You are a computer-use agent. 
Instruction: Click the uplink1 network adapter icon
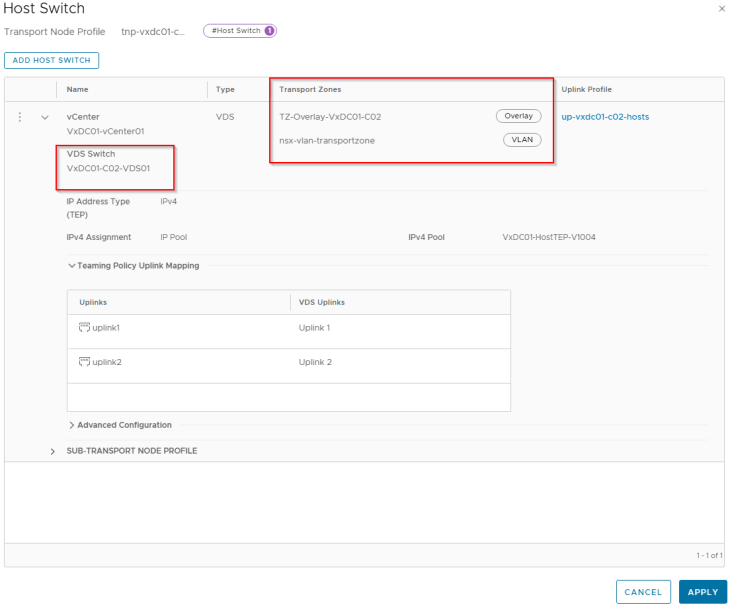click(x=84, y=328)
